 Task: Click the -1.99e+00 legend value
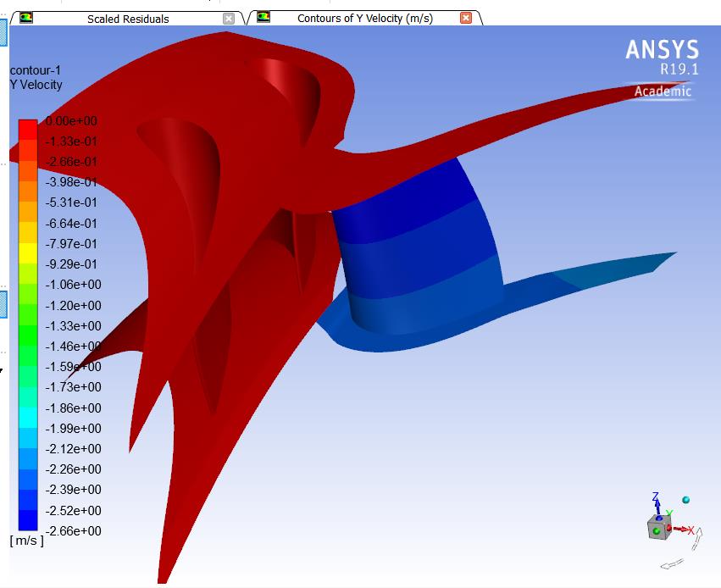pos(73,429)
